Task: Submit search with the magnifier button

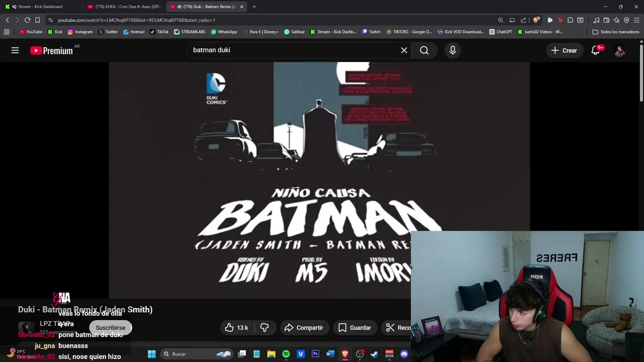Action: point(424,50)
